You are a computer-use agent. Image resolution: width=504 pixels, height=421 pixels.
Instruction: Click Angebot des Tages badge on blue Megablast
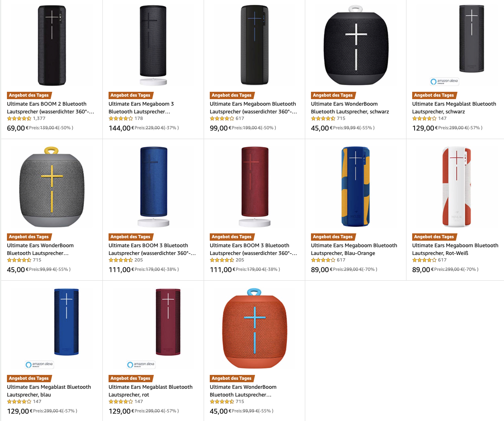click(x=29, y=379)
